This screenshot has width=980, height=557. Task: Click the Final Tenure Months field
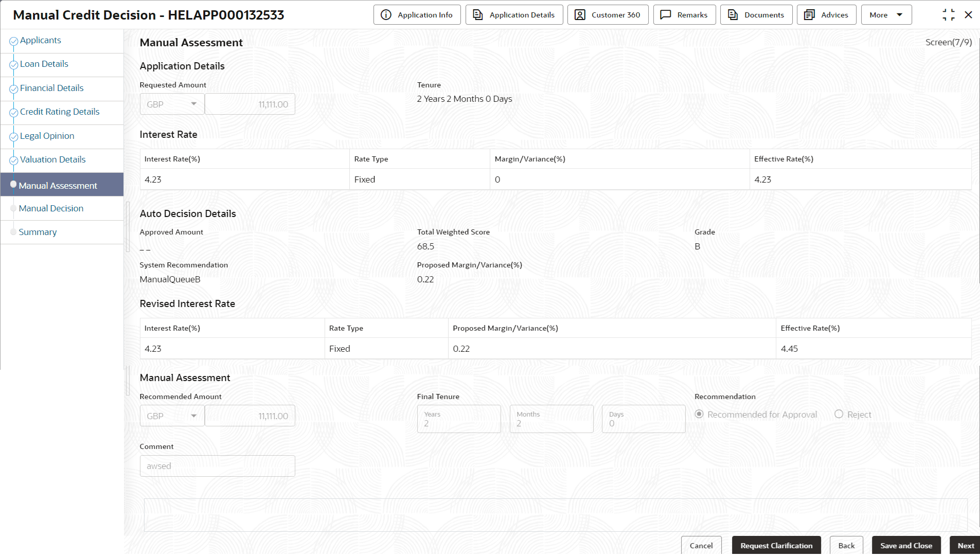pos(551,419)
